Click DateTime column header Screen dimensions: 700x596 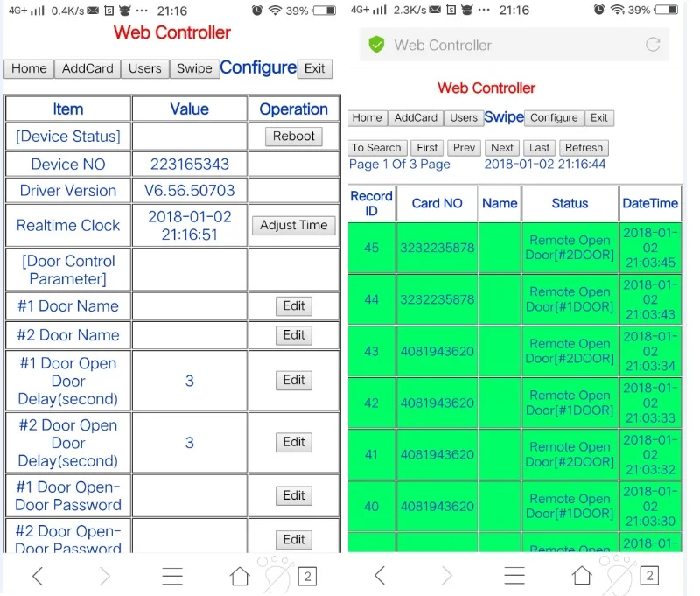click(x=650, y=204)
